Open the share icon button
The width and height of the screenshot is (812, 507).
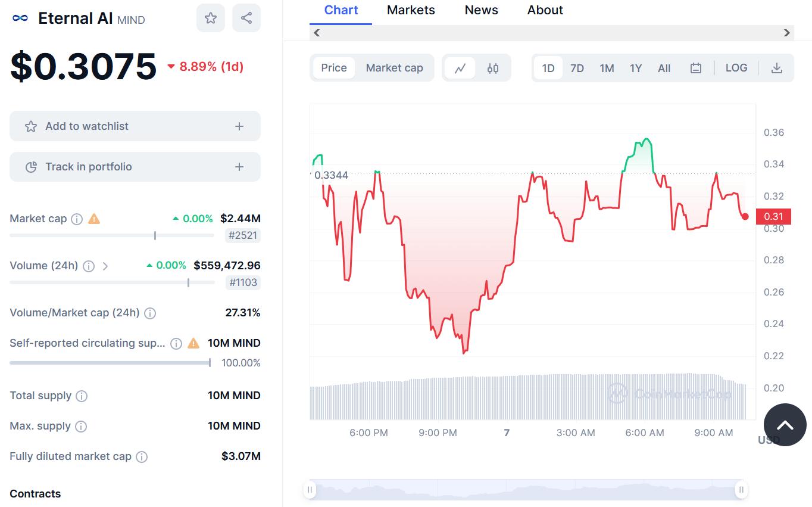click(x=246, y=18)
